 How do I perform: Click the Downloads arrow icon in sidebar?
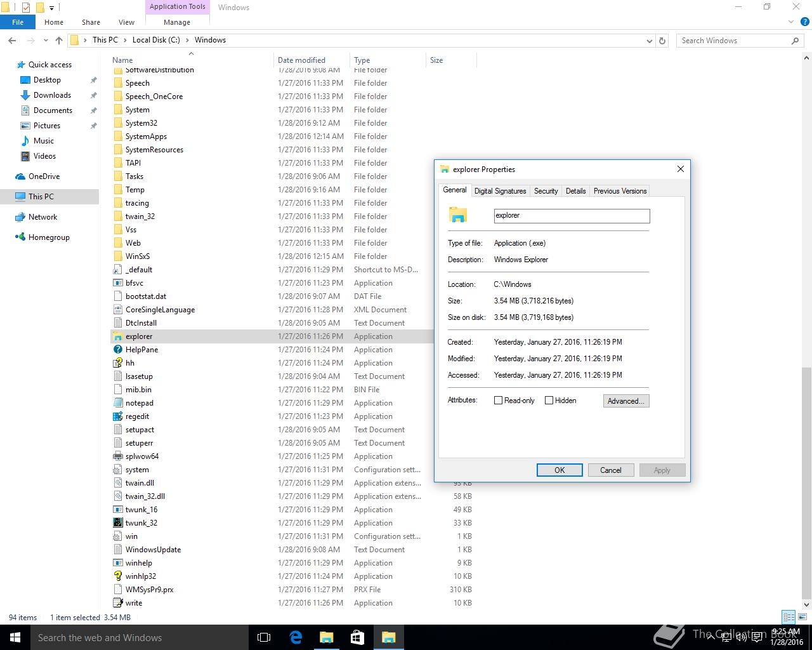click(x=25, y=95)
